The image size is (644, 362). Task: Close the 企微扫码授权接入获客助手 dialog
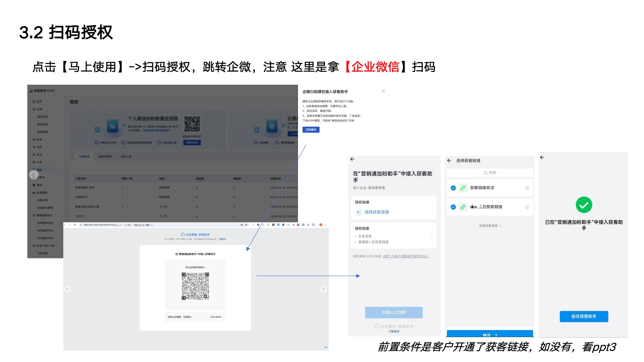(383, 91)
